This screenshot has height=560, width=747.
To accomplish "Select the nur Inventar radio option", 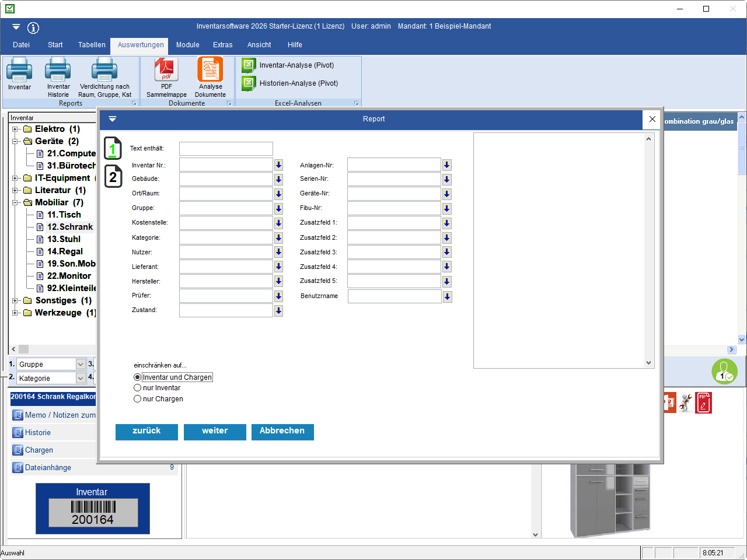I will [x=157, y=388].
